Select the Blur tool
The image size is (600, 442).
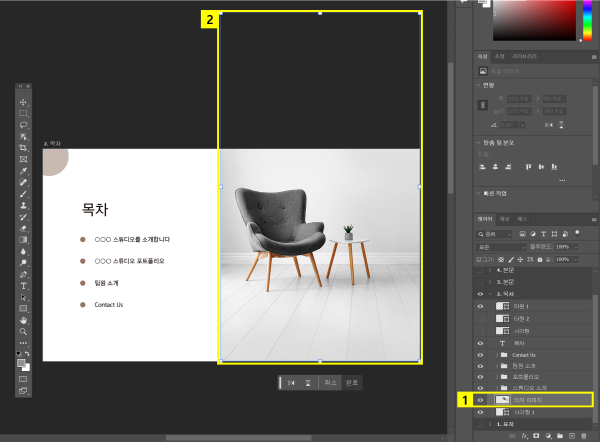click(23, 251)
